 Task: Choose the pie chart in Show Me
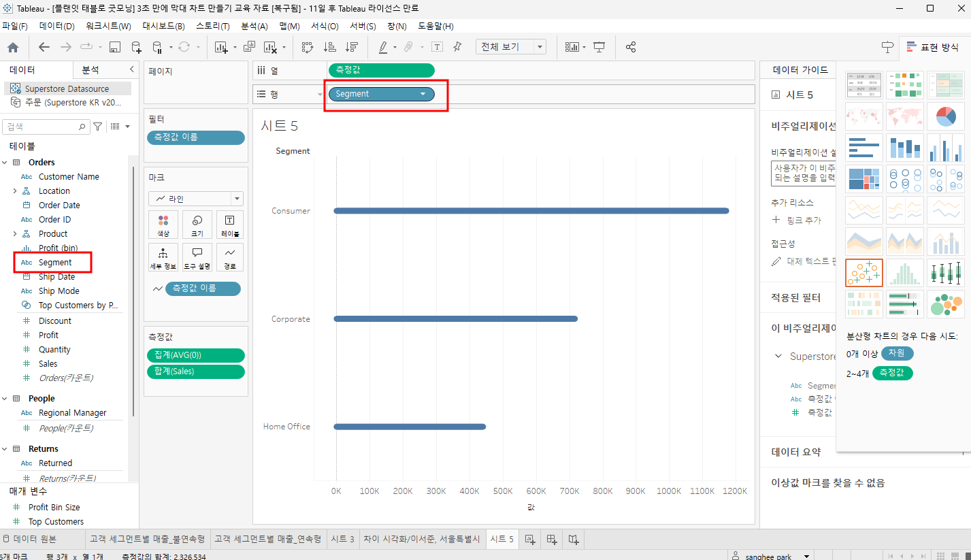click(946, 116)
